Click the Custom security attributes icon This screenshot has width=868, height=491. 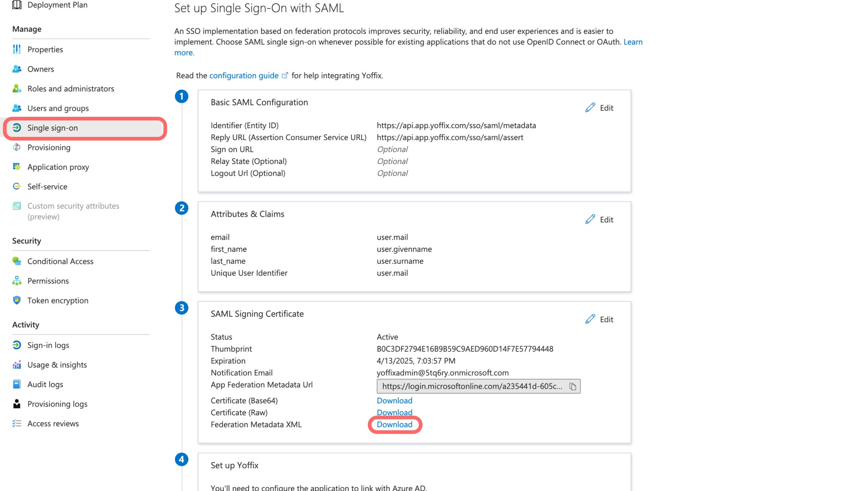pos(17,206)
